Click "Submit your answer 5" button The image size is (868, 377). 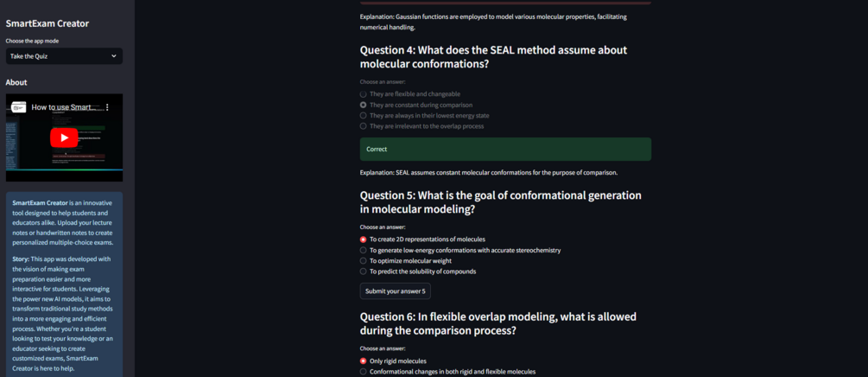[x=395, y=291]
